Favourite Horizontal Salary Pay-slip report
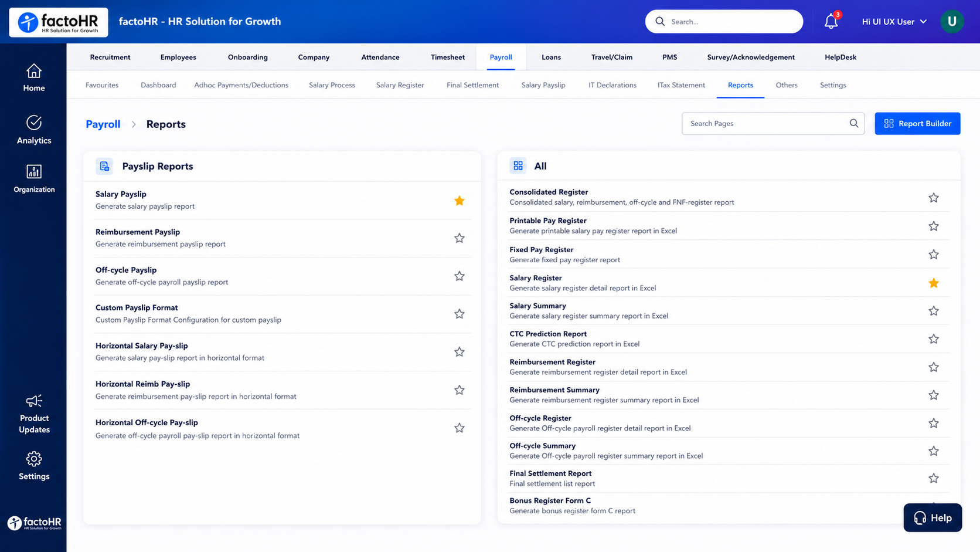Screen dimensions: 980x552 (x=460, y=352)
